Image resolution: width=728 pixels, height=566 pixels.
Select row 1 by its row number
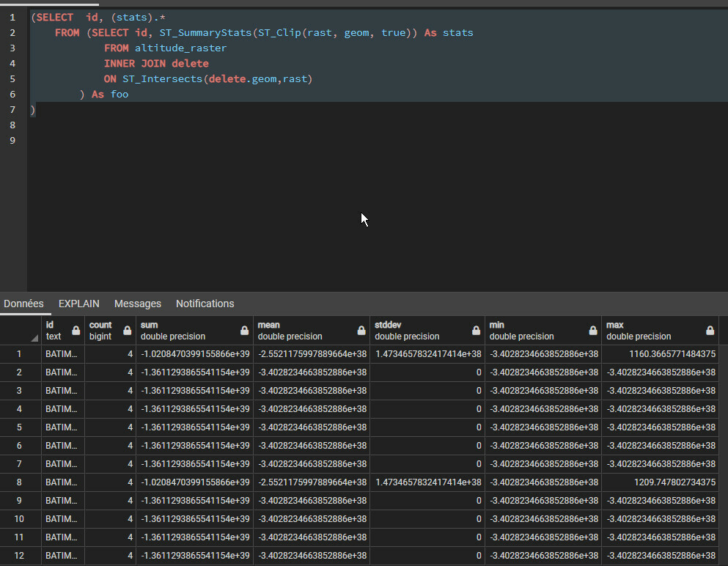[20, 354]
